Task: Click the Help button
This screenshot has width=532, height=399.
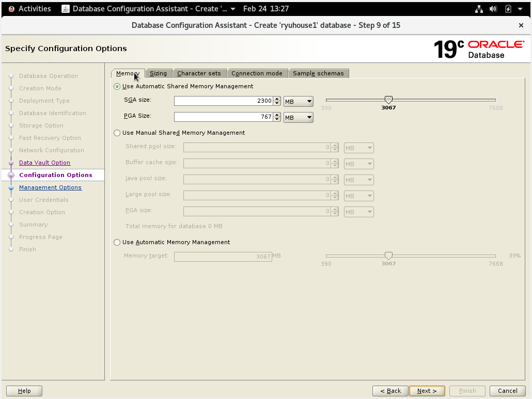Action: pyautogui.click(x=24, y=391)
